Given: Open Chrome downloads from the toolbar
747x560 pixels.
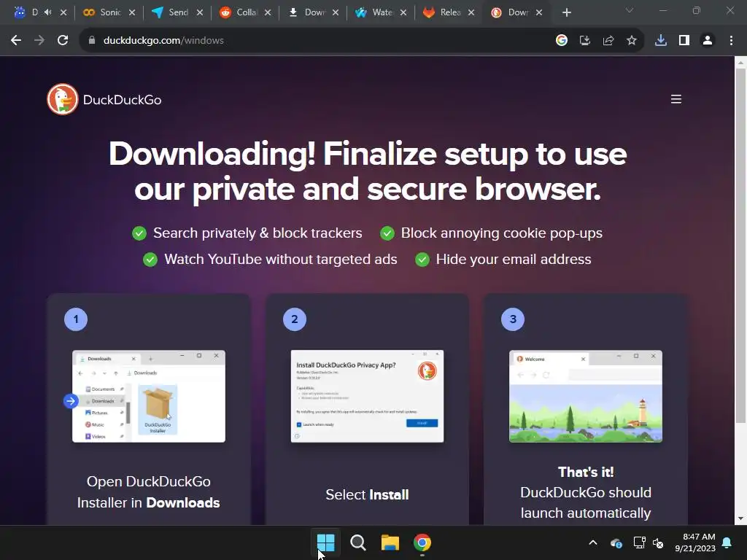Looking at the screenshot, I should tap(661, 41).
